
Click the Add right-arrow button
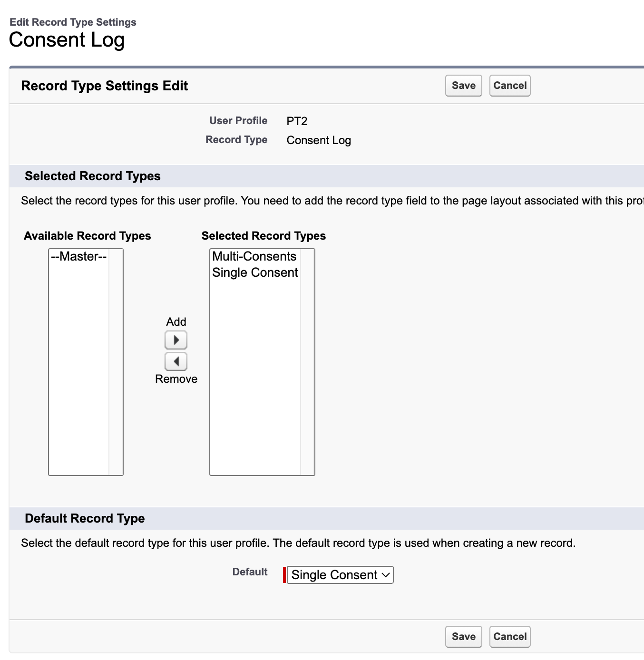(x=176, y=340)
